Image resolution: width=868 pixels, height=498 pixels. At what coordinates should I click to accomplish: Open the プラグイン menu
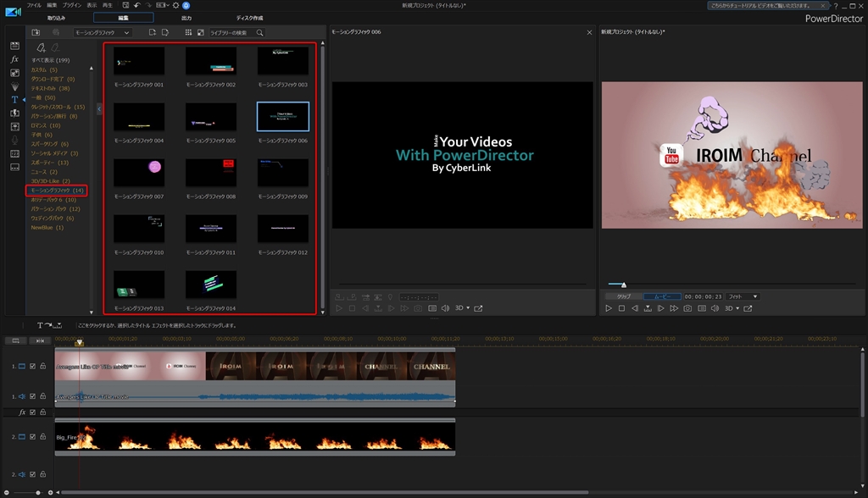click(x=72, y=5)
